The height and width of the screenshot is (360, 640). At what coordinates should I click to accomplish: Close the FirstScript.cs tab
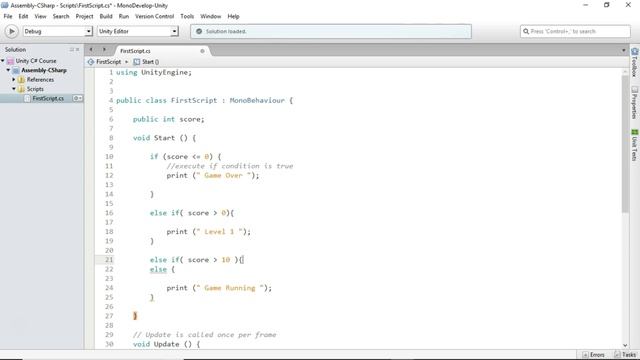[202, 51]
